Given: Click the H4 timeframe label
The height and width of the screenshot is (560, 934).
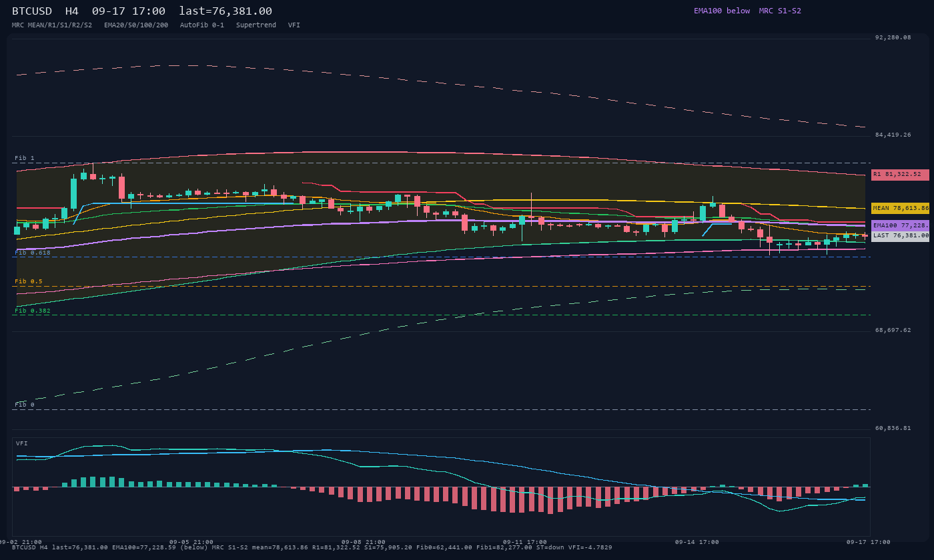Looking at the screenshot, I should pyautogui.click(x=71, y=11).
